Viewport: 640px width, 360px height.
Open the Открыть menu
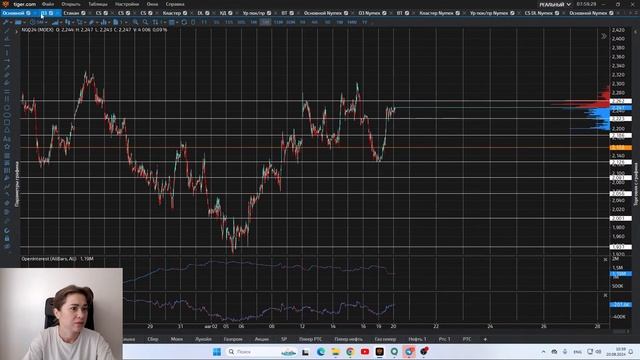71,4
